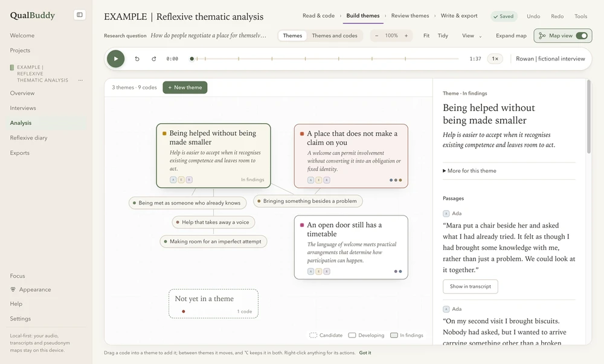Image resolution: width=604 pixels, height=364 pixels.
Task: Skip forward in the audio player
Action: tap(153, 59)
